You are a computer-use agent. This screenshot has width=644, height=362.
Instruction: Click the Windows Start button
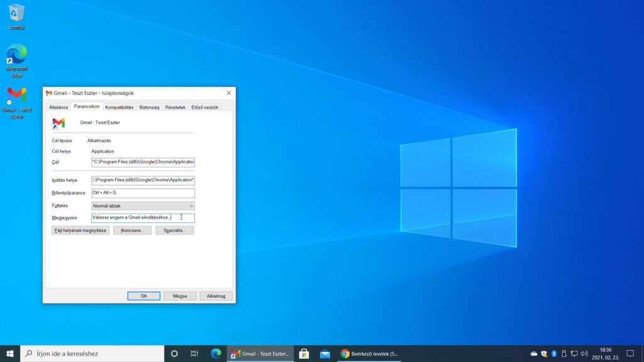click(x=10, y=353)
